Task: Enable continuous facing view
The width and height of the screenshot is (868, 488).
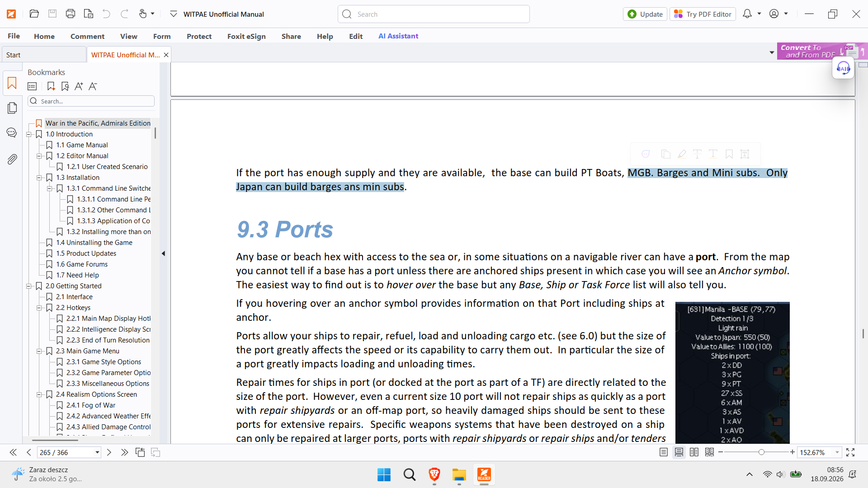Action: tap(710, 452)
